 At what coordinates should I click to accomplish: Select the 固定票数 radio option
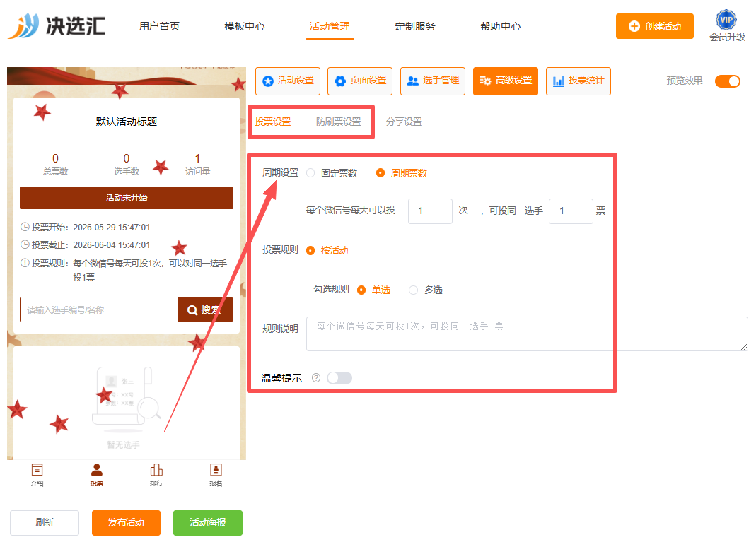point(332,173)
